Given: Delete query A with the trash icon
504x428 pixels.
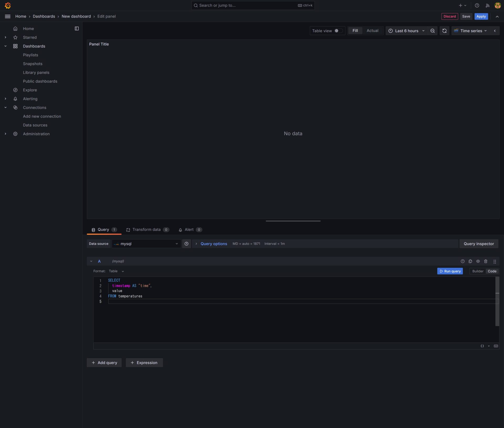Looking at the screenshot, I should 485,261.
